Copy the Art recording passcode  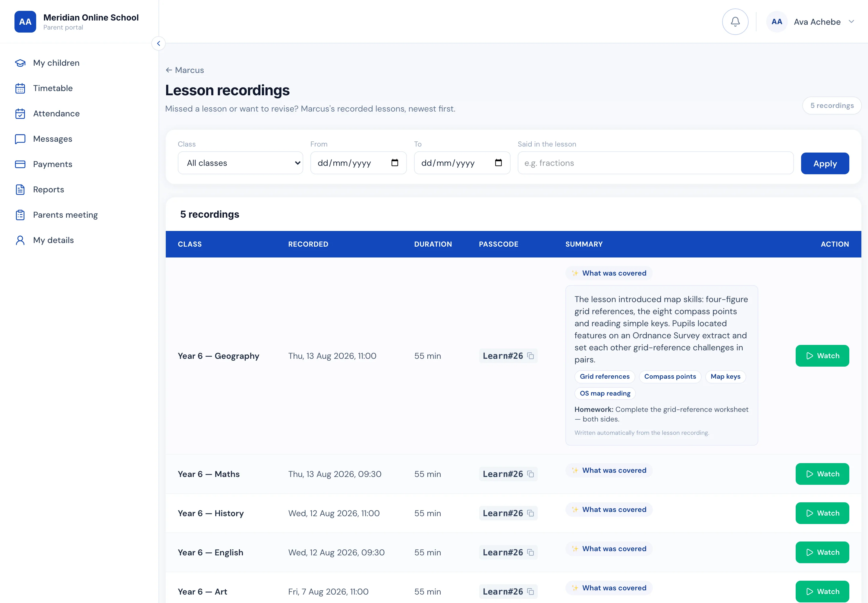pos(530,591)
